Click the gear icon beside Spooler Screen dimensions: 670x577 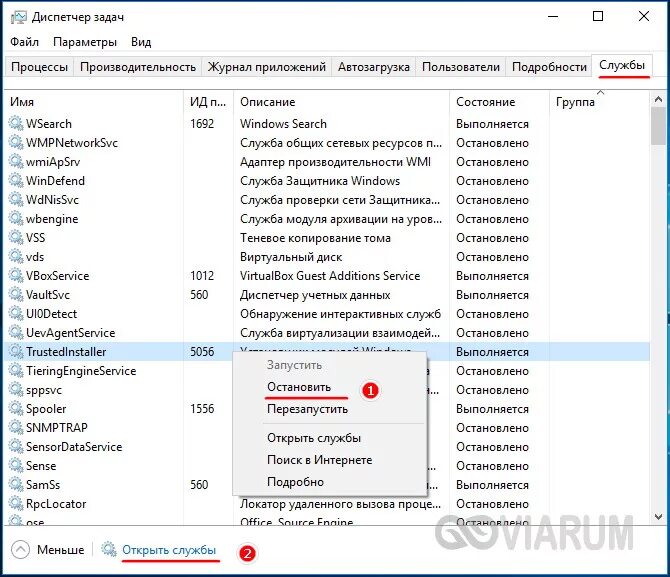(x=16, y=409)
